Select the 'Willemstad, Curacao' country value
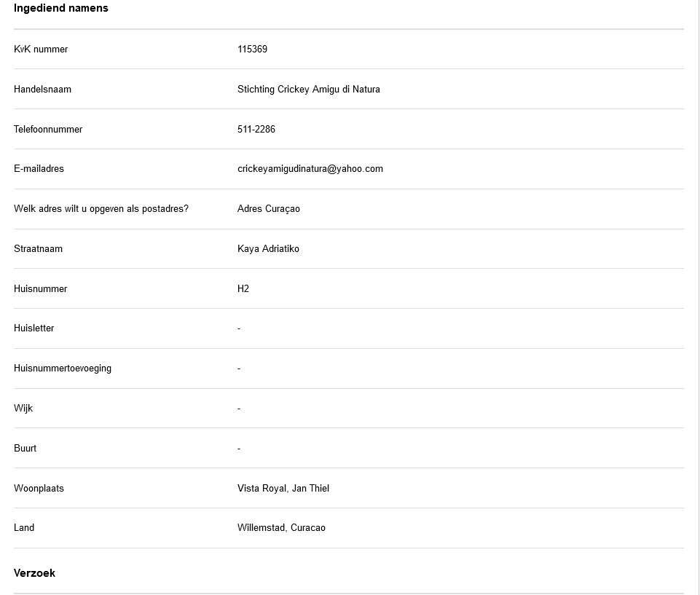The width and height of the screenshot is (700, 595). [x=281, y=528]
